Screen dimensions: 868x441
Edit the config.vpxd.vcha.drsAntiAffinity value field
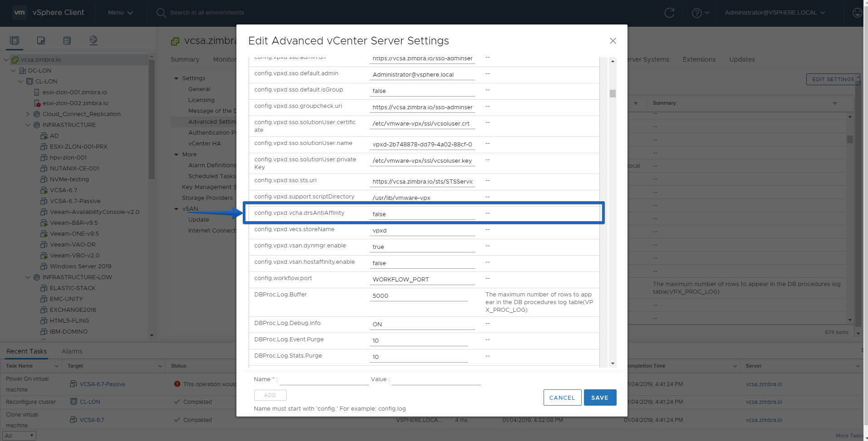click(x=422, y=214)
